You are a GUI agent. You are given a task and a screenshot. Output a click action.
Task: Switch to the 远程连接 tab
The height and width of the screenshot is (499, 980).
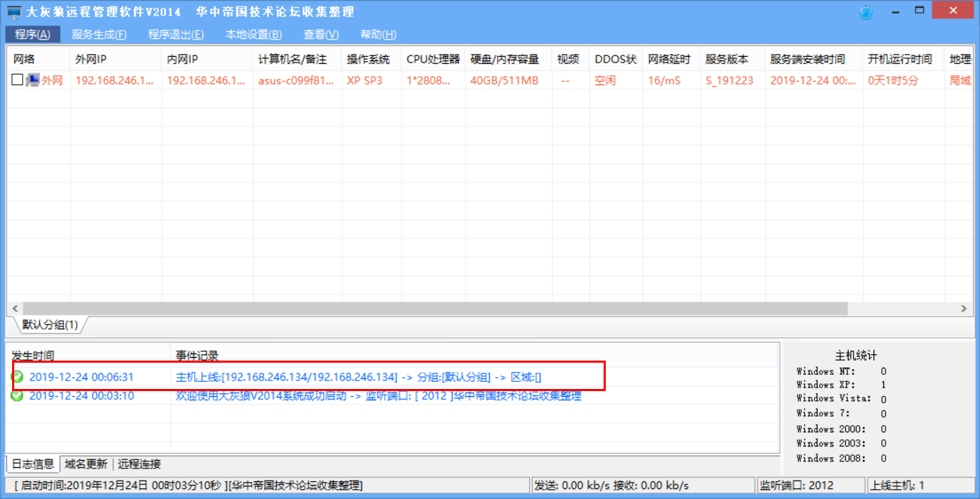pyautogui.click(x=140, y=464)
